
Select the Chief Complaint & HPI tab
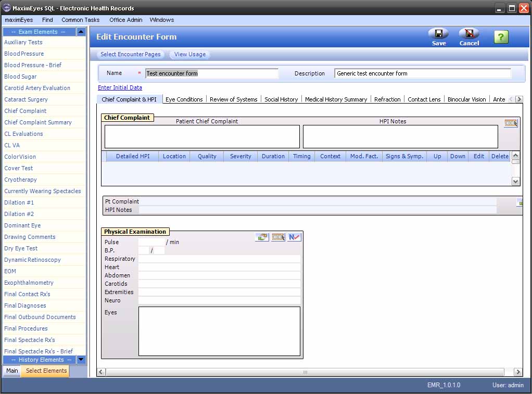tap(129, 99)
